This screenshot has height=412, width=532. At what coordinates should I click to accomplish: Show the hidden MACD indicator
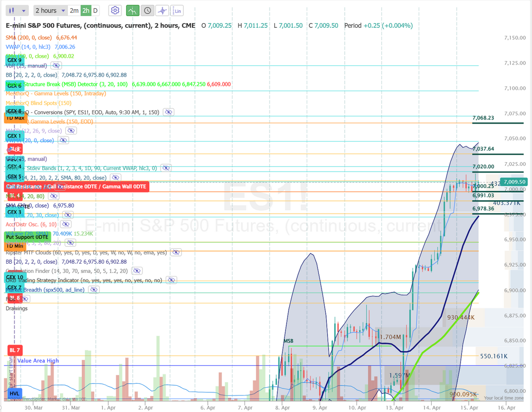coord(70,131)
